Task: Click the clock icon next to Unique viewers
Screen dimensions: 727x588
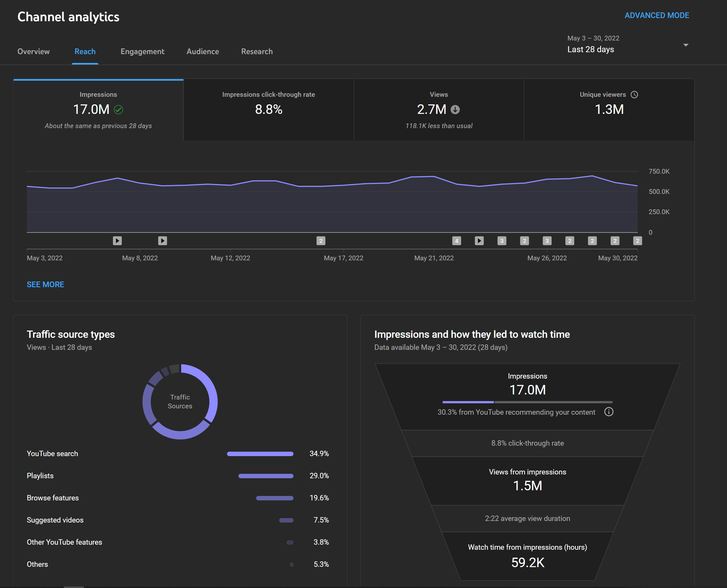Action: [634, 95]
